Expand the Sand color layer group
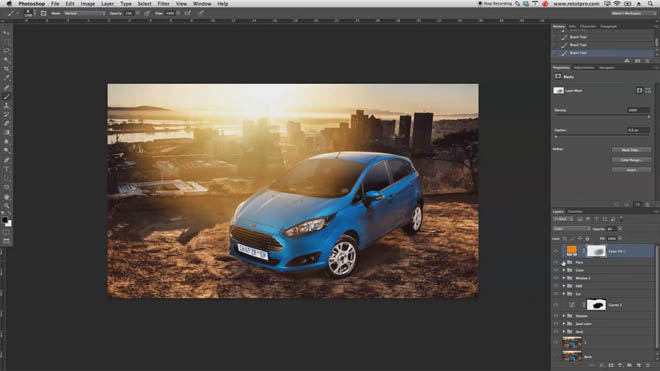This screenshot has height=371, width=660. 564,324
